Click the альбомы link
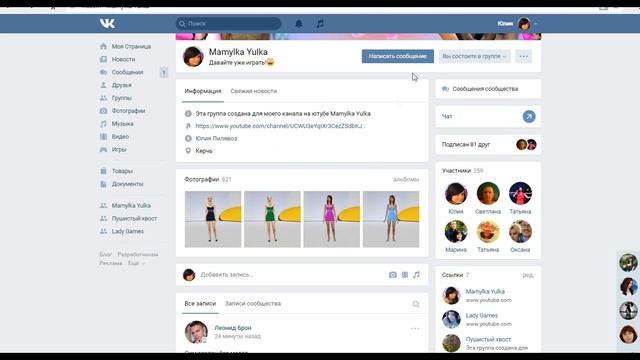 click(406, 179)
